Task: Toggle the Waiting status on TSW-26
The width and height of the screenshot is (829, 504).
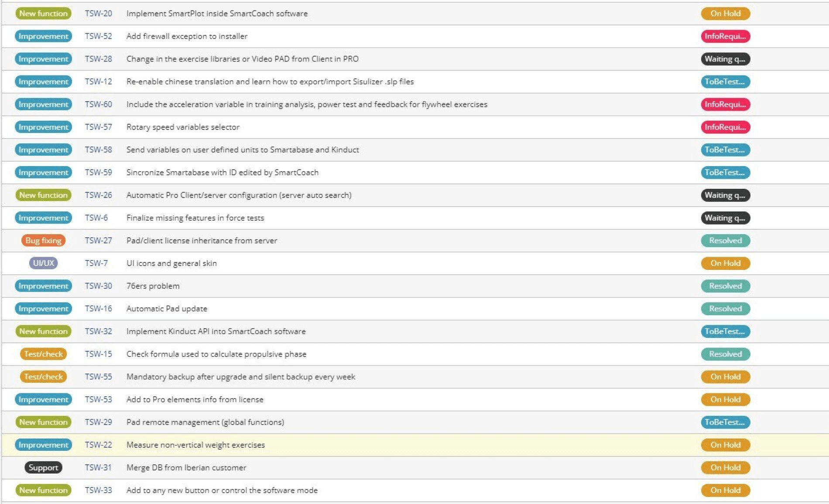Action: pos(725,195)
